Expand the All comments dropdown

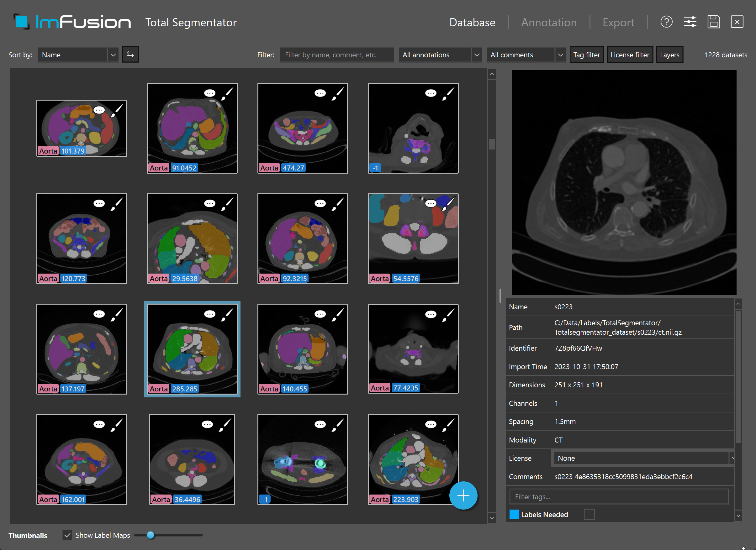526,55
